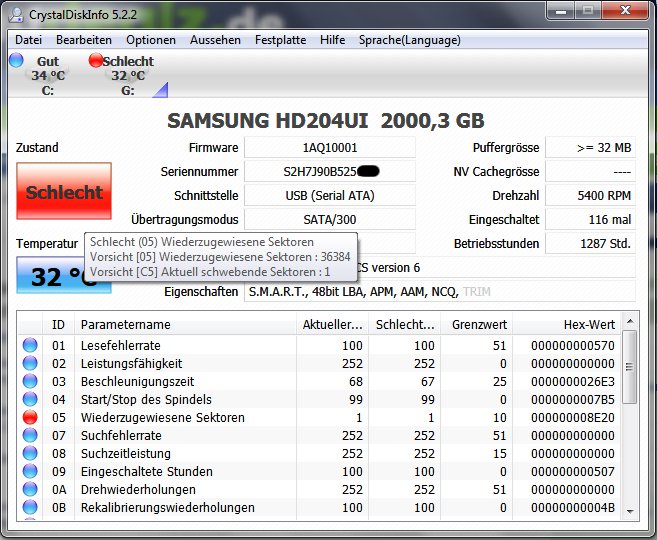
Task: Click the SMART list scrollbar thumb
Action: (x=630, y=367)
